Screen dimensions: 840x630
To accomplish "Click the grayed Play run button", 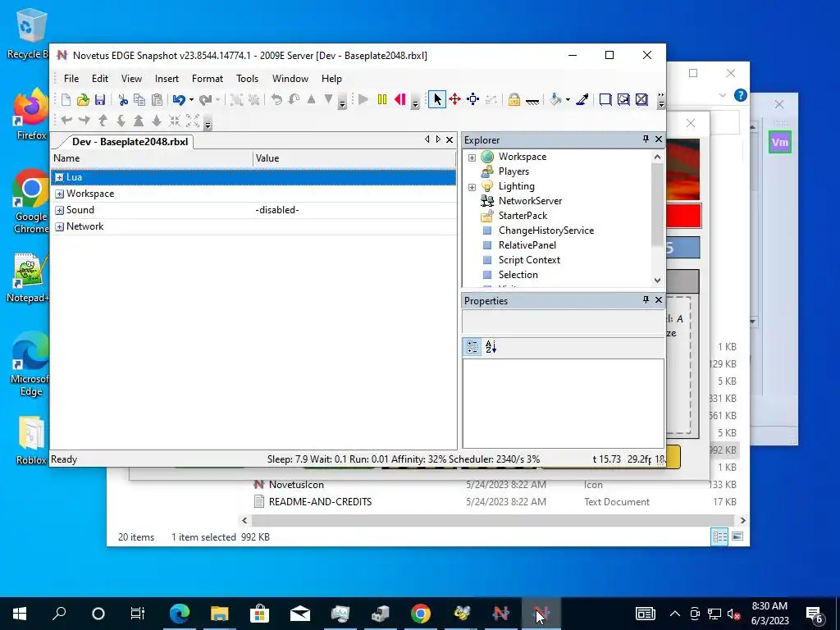I will [363, 99].
